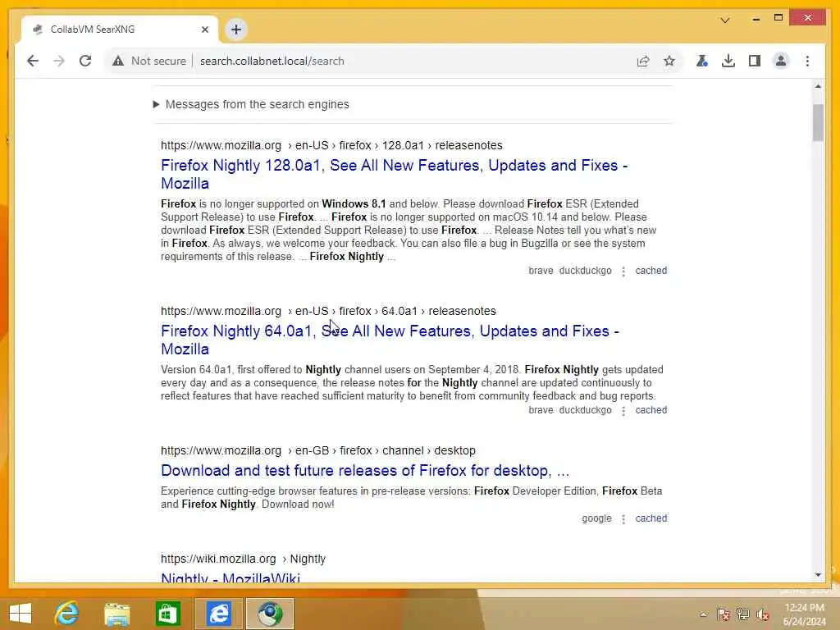
Task: Open network status tray icon
Action: coord(742,614)
